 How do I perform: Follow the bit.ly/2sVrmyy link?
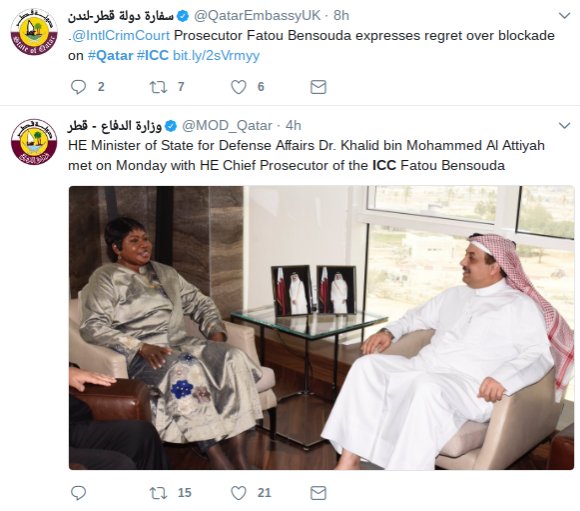216,56
